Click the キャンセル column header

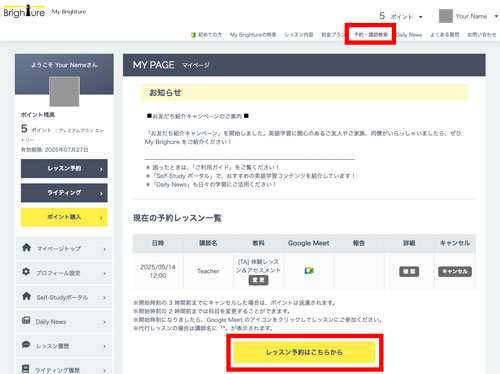pyautogui.click(x=455, y=243)
